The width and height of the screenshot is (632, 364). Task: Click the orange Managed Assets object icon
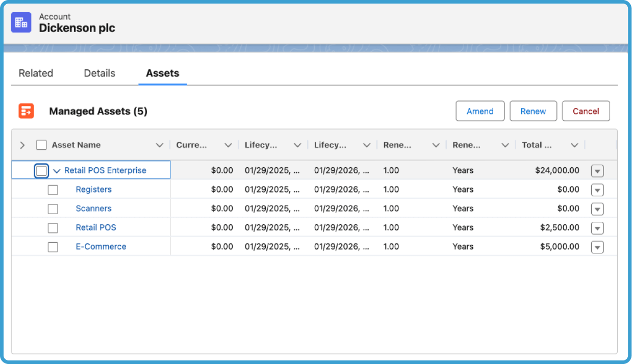[x=26, y=111]
